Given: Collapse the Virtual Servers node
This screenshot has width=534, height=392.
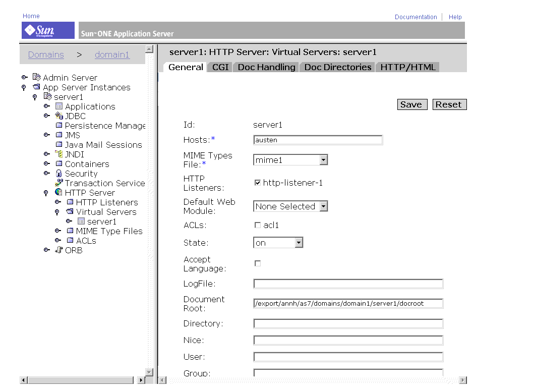Looking at the screenshot, I should [x=57, y=212].
